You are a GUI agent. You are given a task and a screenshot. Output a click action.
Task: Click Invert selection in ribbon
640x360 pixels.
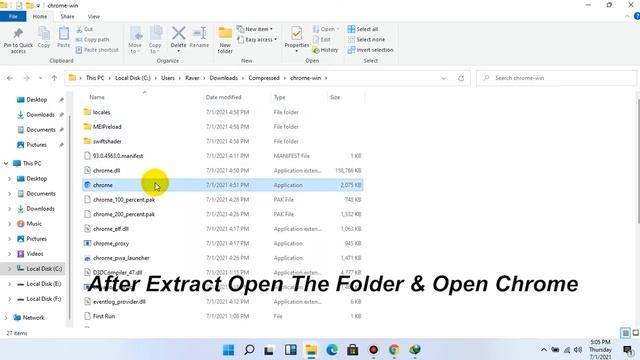[371, 50]
